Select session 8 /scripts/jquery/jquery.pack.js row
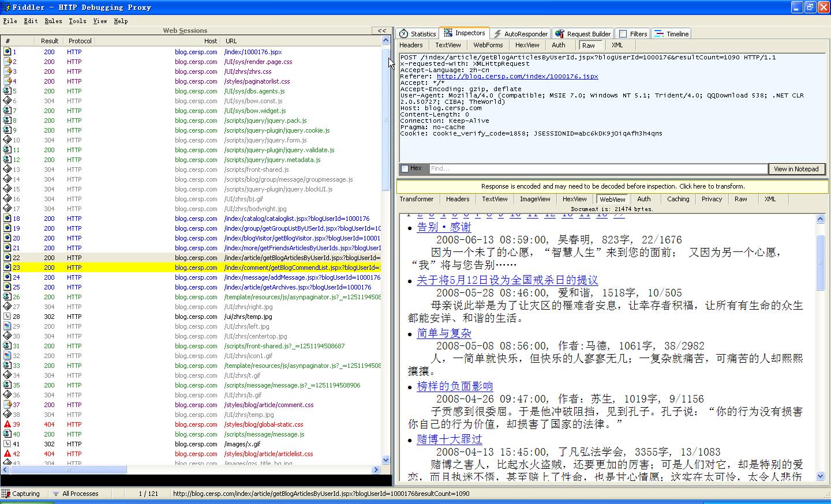Screen dimensions: 831x504 coord(191,121)
